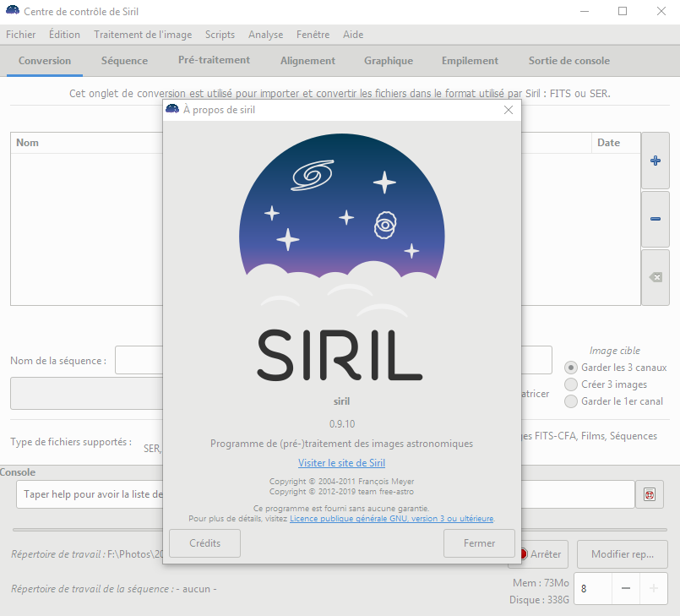Click the Siril icon in main window title
The width and height of the screenshot is (680, 616).
13,10
